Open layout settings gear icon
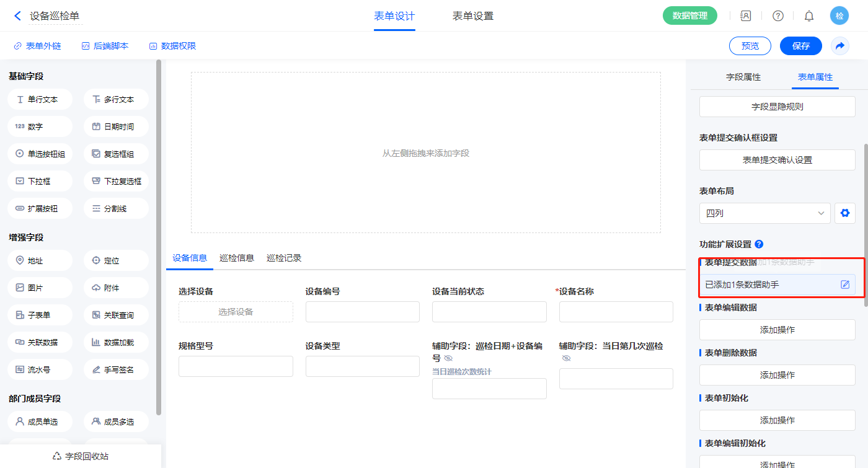Viewport: 868px width, 468px height. 844,213
